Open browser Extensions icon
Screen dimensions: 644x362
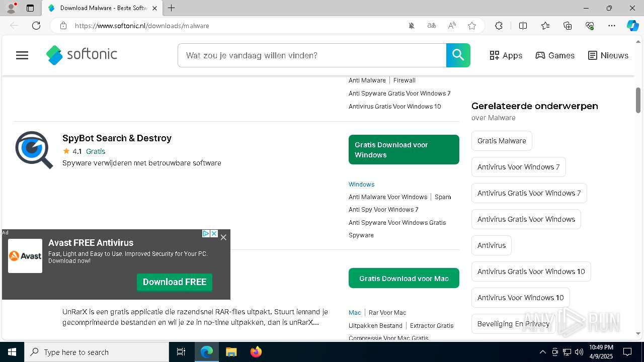coord(499,26)
